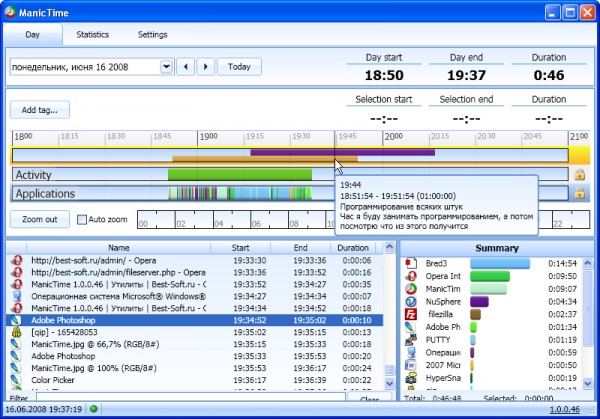Screen dimensions: 600x419
Task: Click the filezilla icon in Summary list
Action: tap(409, 314)
